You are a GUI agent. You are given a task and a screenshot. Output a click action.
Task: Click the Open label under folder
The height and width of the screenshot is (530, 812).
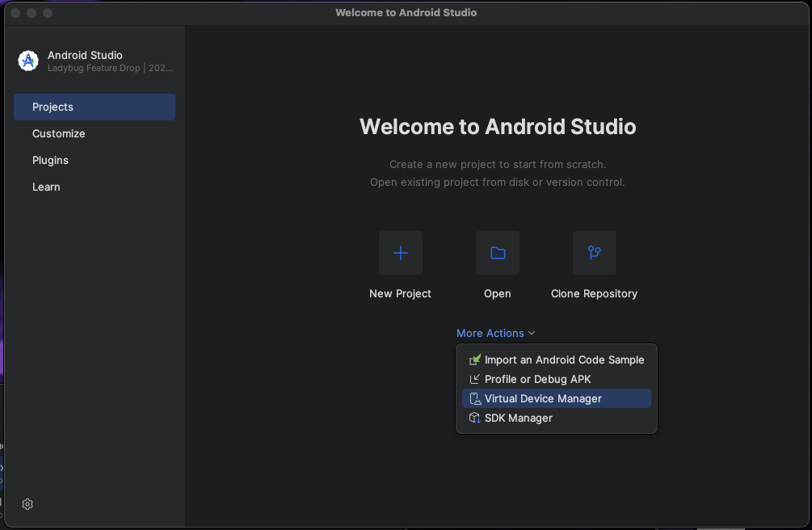pos(498,294)
